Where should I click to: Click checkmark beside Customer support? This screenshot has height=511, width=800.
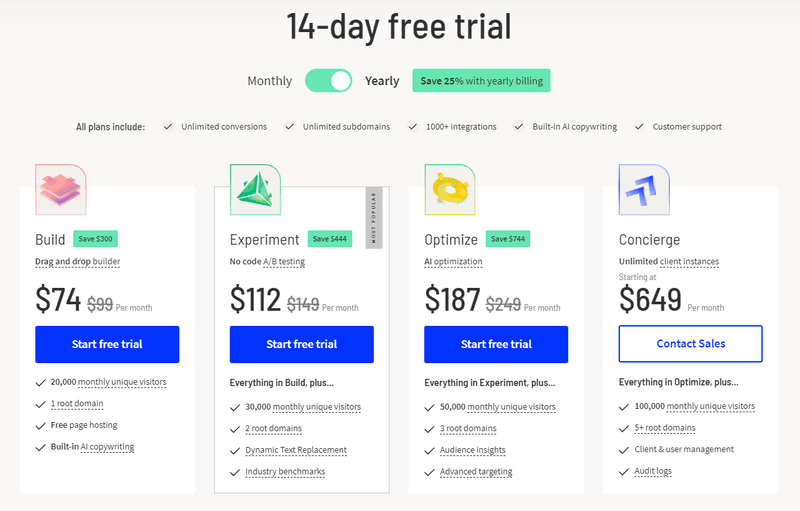point(639,127)
